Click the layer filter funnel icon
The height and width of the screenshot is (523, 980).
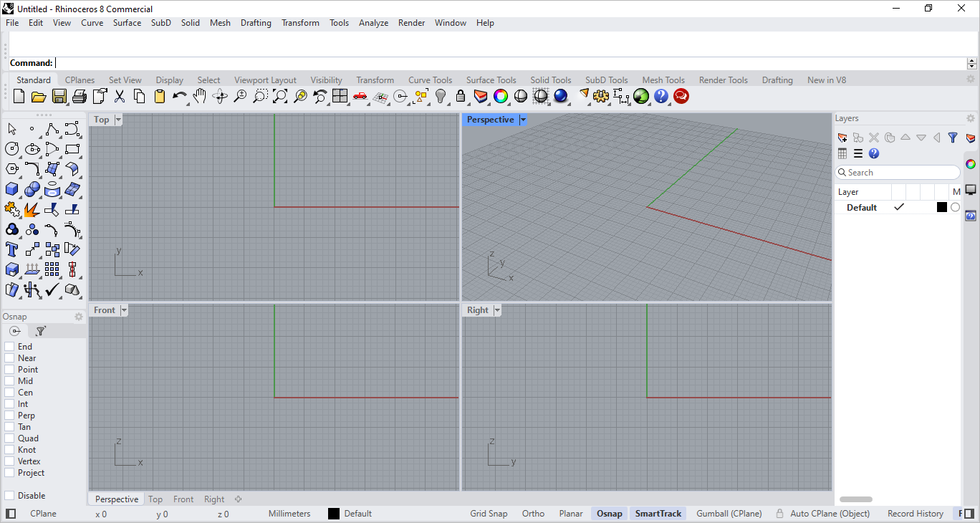coord(952,138)
